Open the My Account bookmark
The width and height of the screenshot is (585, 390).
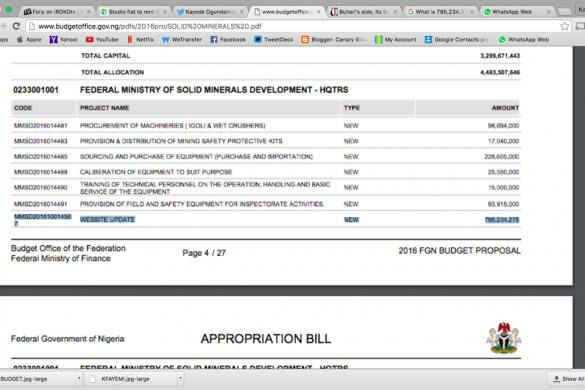point(395,39)
